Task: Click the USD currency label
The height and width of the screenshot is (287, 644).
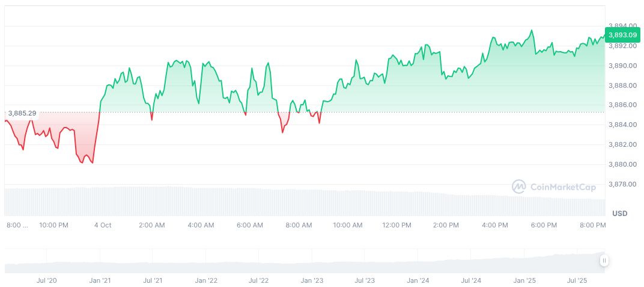Action: (619, 214)
